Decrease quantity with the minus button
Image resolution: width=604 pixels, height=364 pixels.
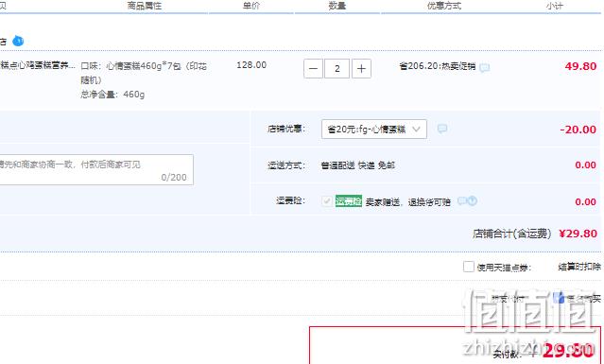tap(313, 69)
